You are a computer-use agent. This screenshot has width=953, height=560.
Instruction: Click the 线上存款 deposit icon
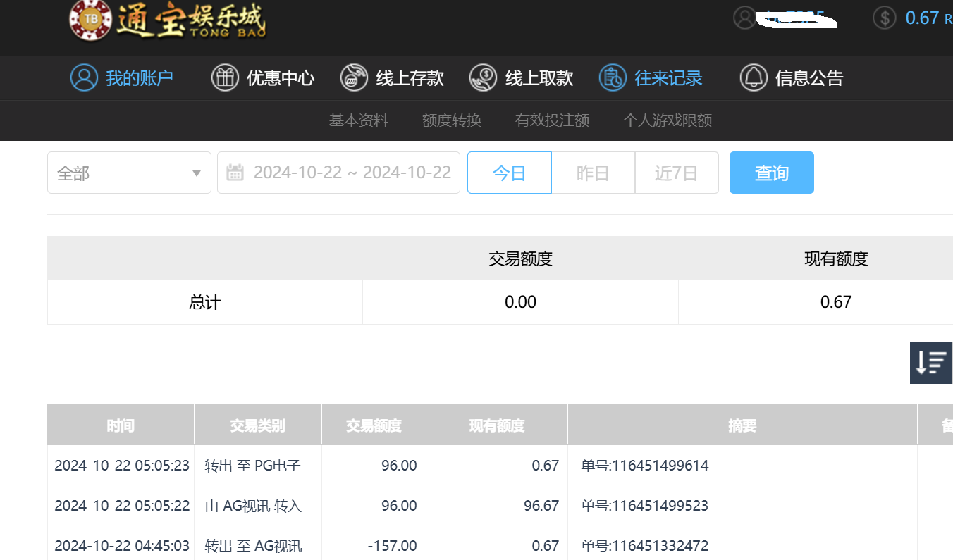pyautogui.click(x=354, y=77)
